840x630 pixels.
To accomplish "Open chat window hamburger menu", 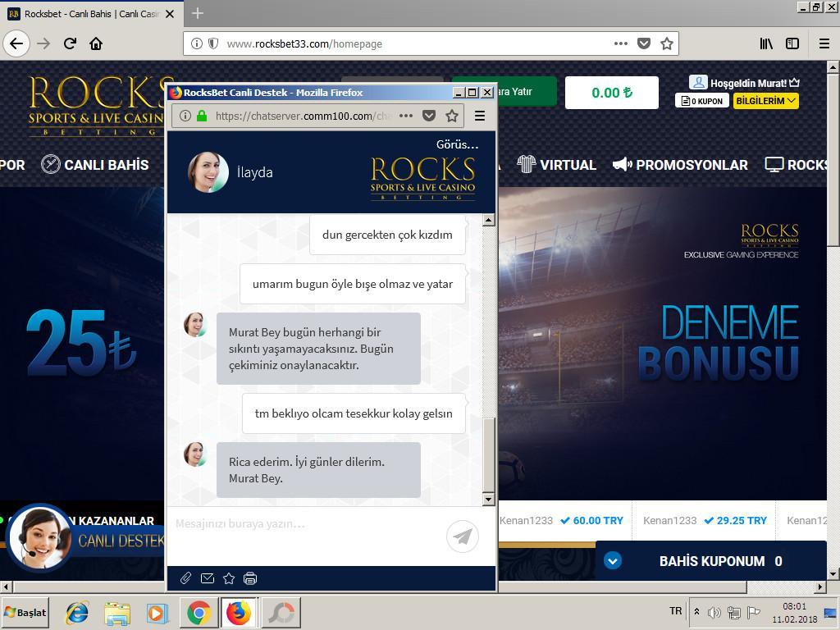I will tap(480, 116).
